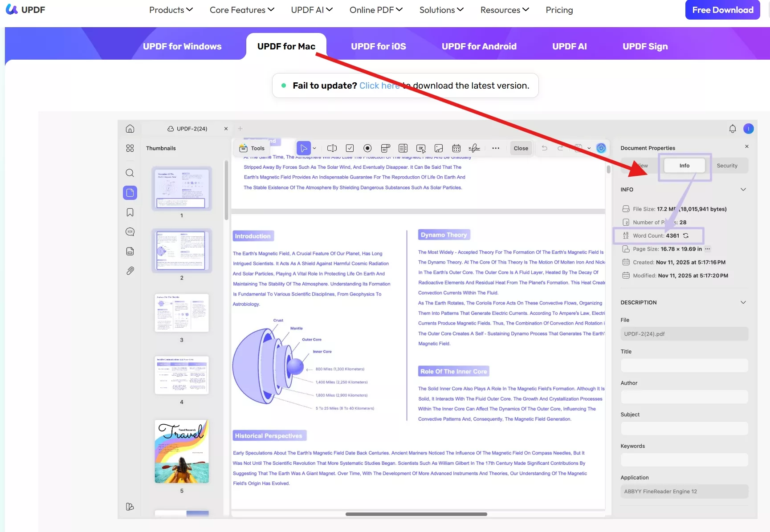Open the Tools button
Viewport: 770px width, 532px height.
tap(252, 148)
